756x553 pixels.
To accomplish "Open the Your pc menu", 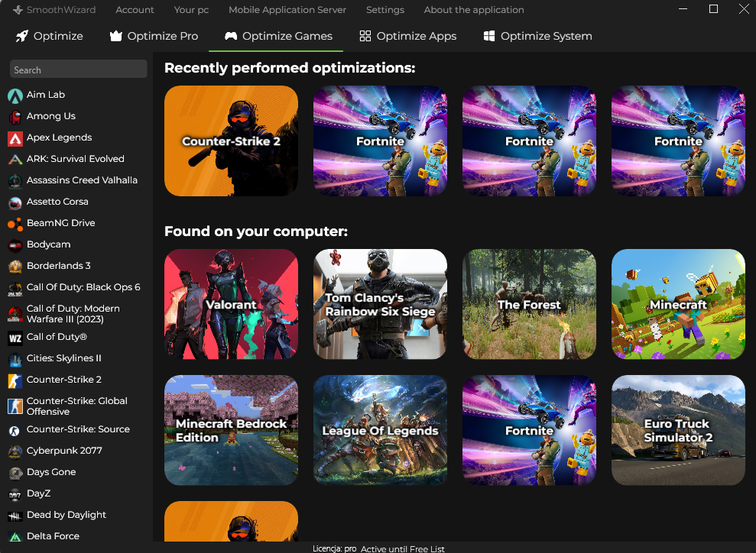I will (x=191, y=10).
